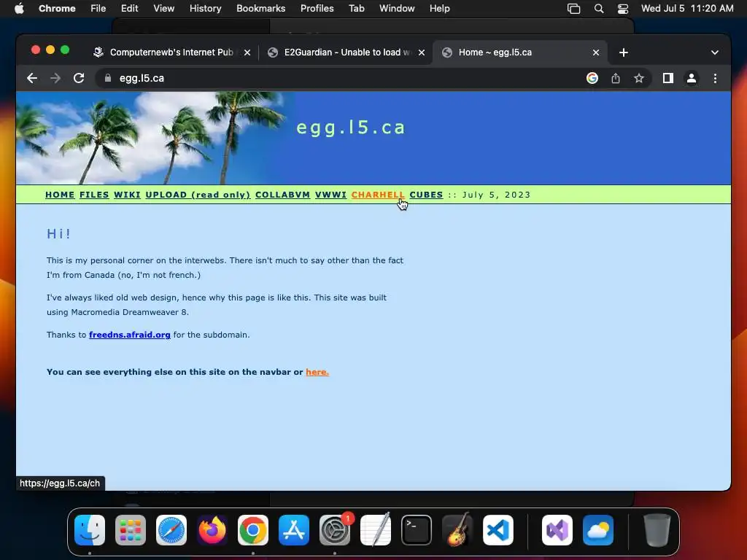Click the orange 'here.' link
Viewport: 747px width, 560px height.
coord(317,372)
